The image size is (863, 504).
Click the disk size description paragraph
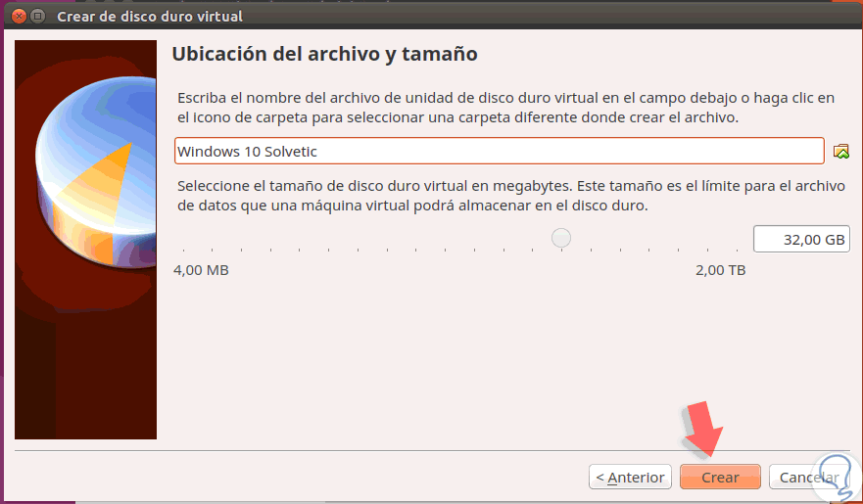point(504,197)
